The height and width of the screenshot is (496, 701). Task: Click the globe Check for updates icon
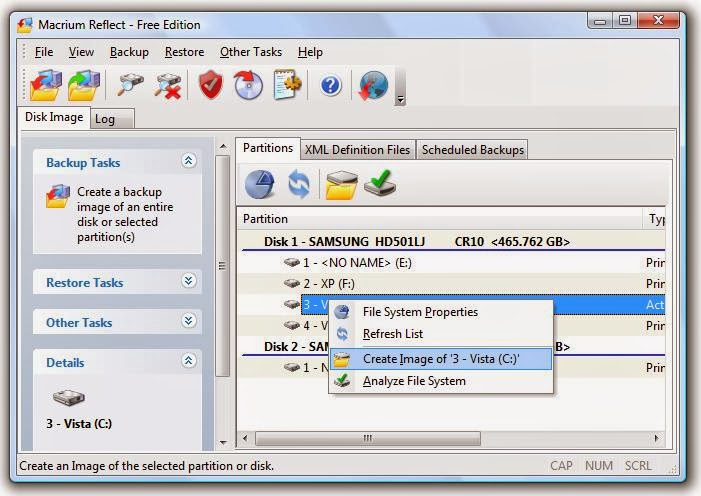[373, 85]
